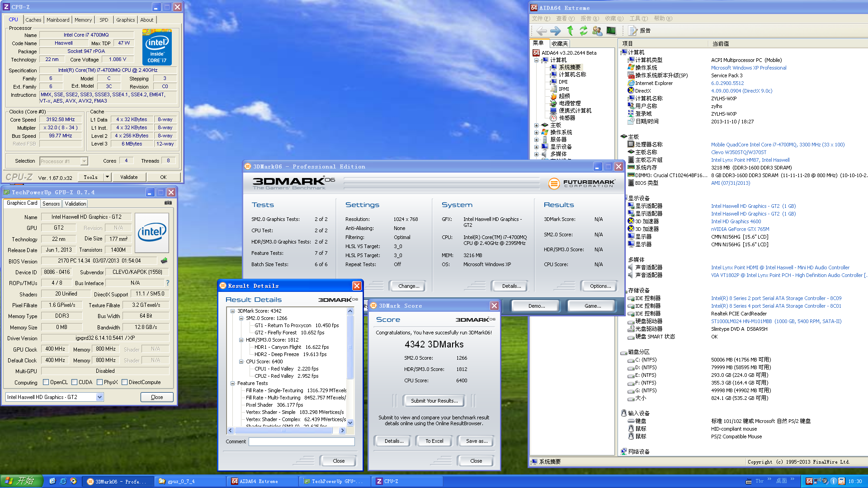The image size is (868, 488).
Task: Click DirectX row icon in AIDA64 summary
Action: 631,90
